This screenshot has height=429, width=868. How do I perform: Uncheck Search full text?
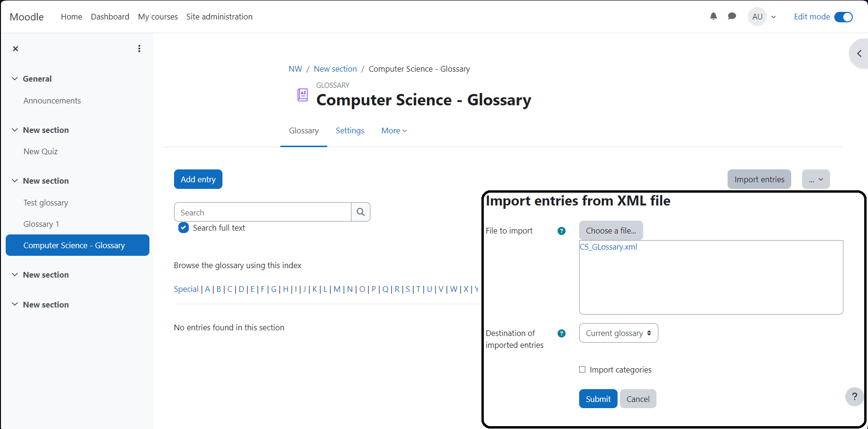[184, 228]
